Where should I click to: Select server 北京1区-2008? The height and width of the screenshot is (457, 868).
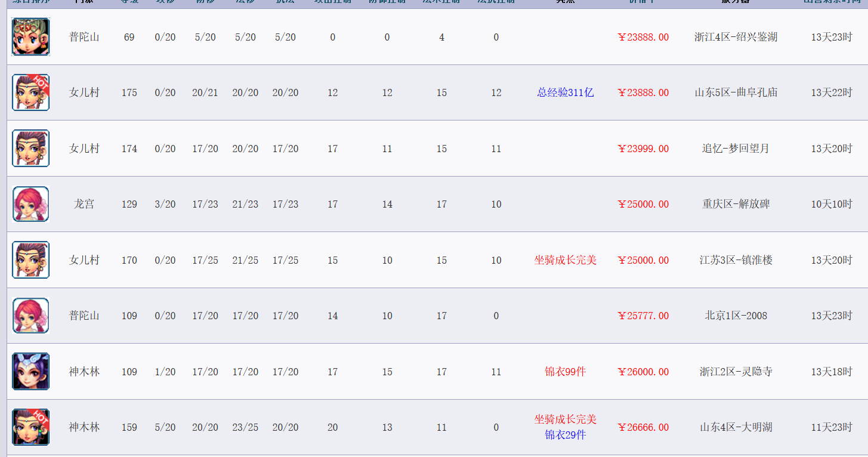pos(736,316)
